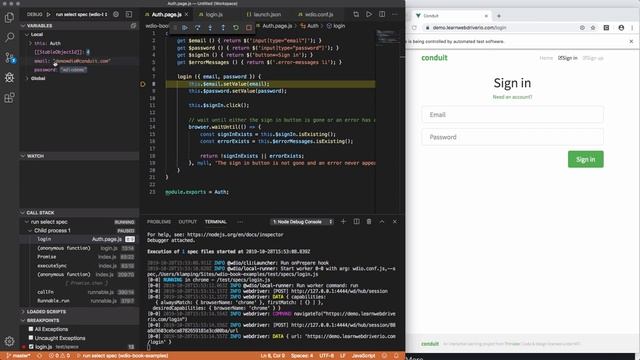Bookmark the page with the star icon

tap(593, 28)
